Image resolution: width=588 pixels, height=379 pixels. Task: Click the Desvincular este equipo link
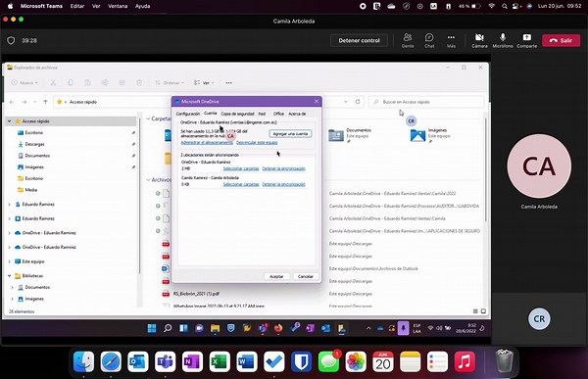(257, 142)
